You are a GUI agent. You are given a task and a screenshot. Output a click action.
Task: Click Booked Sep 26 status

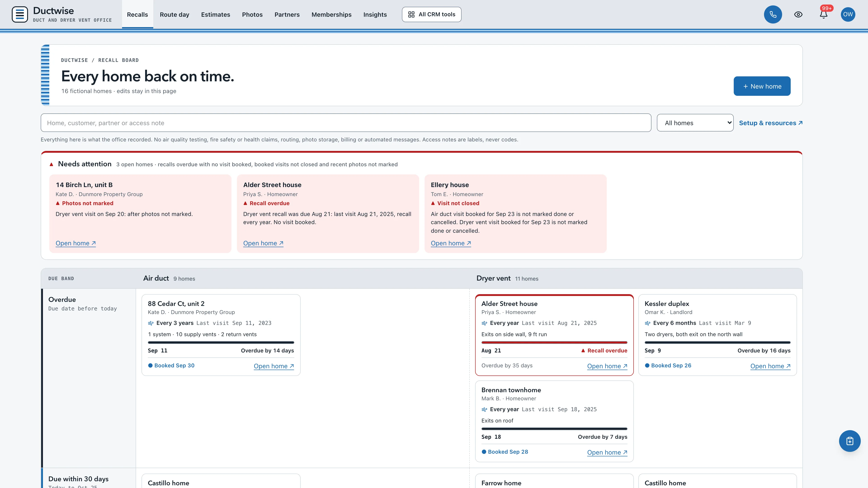[668, 365]
